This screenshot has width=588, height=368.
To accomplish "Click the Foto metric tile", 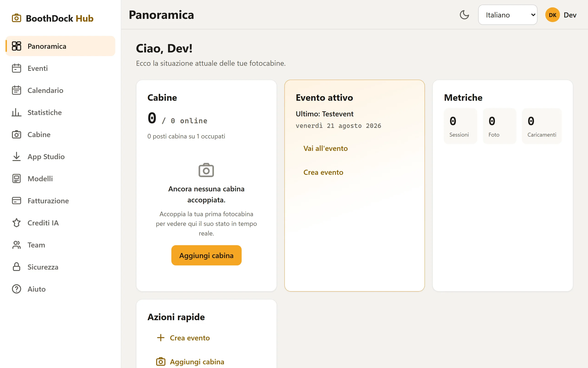I will coord(500,126).
